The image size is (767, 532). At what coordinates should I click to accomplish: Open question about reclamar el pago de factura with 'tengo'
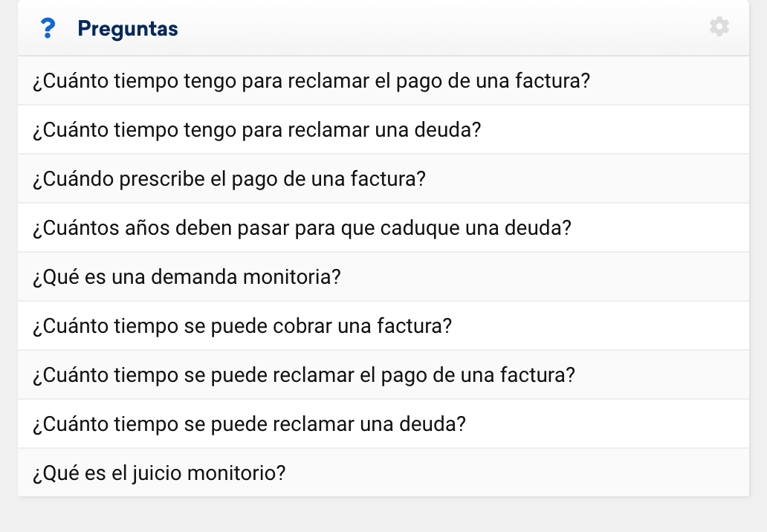pyautogui.click(x=311, y=80)
